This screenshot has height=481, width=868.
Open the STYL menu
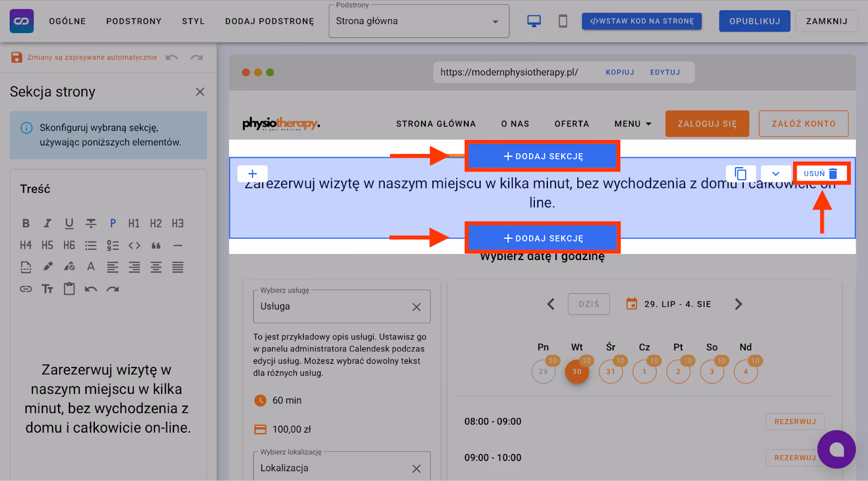tap(193, 21)
